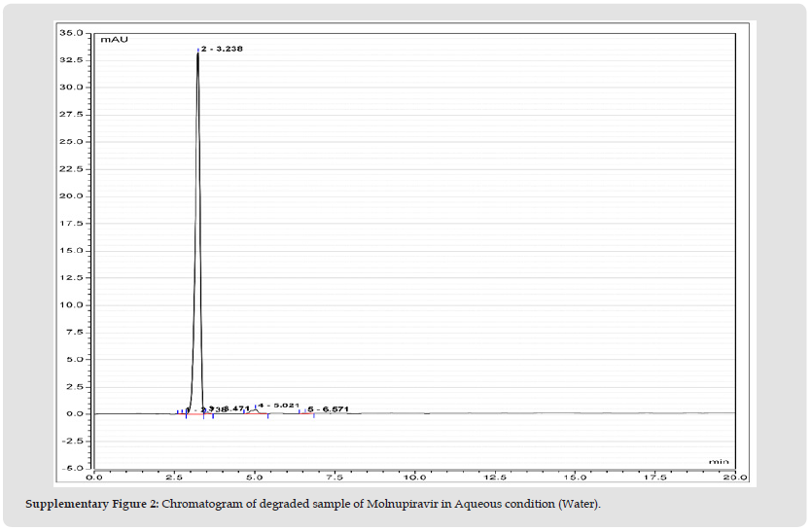Viewport: 812px width, 531px height.
Task: Click the 35.0 tick on the y-axis
Action: pos(73,33)
